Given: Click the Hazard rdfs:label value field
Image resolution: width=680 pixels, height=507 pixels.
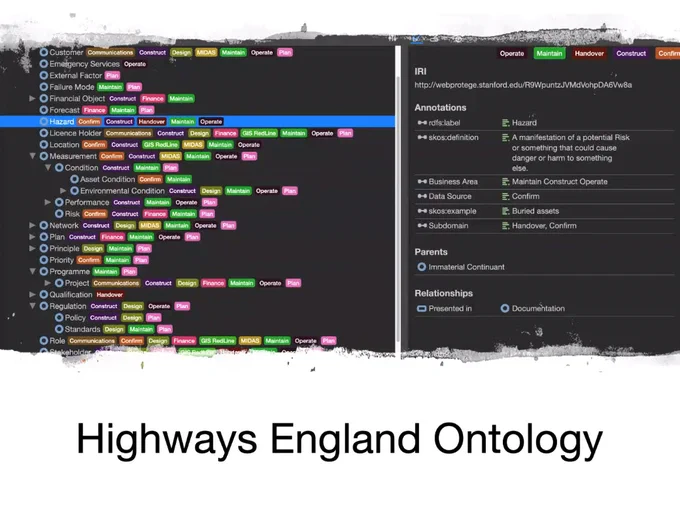Looking at the screenshot, I should (524, 123).
